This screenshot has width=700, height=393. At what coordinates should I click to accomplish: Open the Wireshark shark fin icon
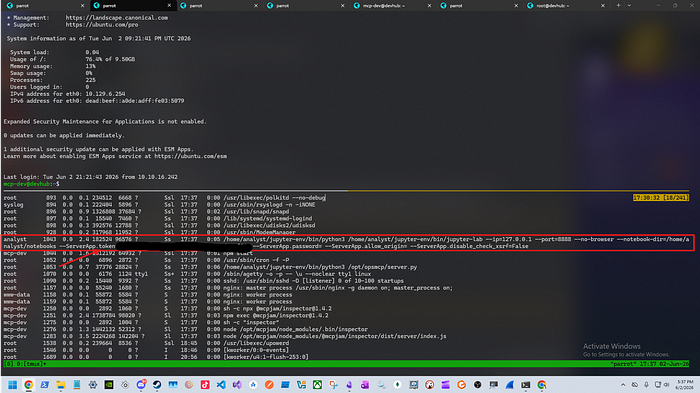[510, 385]
